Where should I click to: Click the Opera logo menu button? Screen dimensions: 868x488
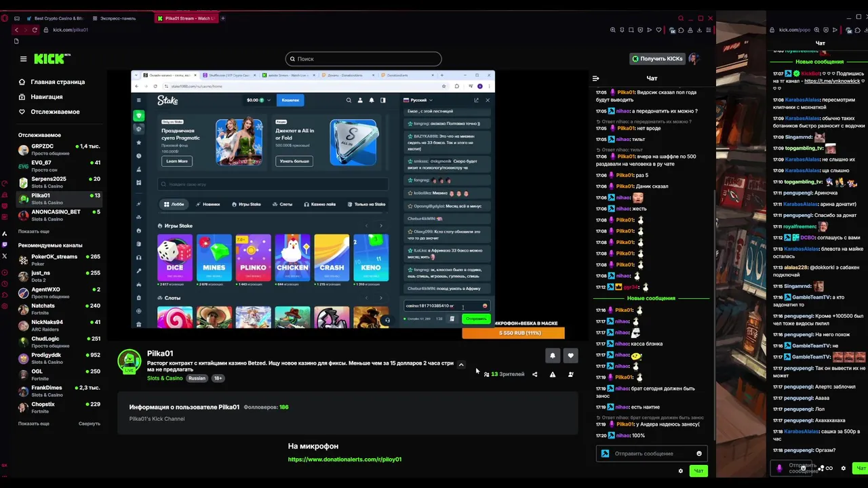pos(4,18)
